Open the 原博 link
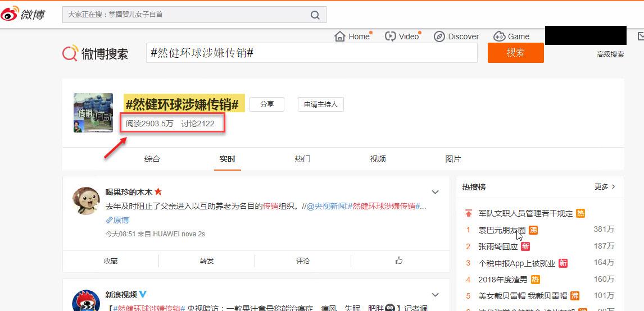 tap(117, 220)
